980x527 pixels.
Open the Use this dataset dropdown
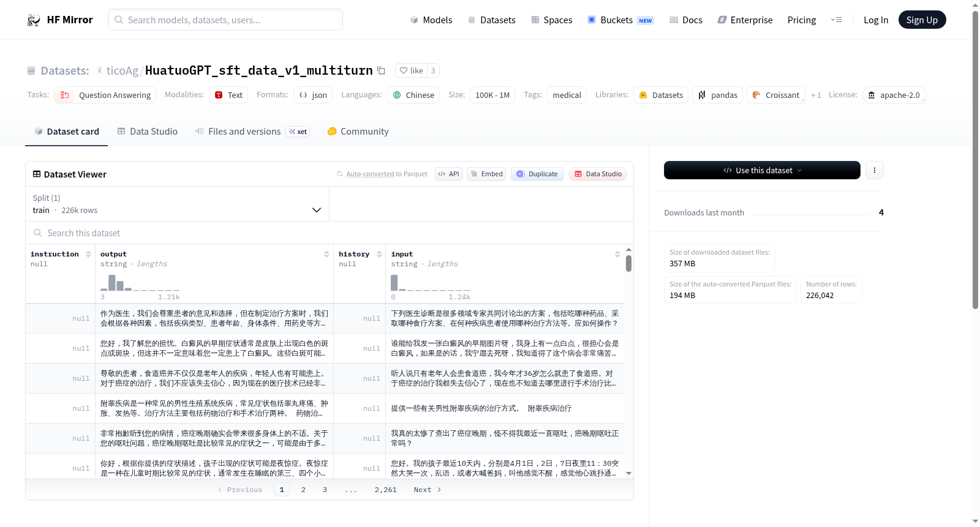pyautogui.click(x=762, y=170)
